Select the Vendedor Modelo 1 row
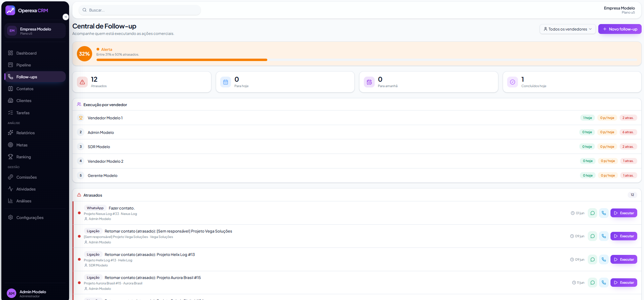The width and height of the screenshot is (644, 300). tap(357, 118)
